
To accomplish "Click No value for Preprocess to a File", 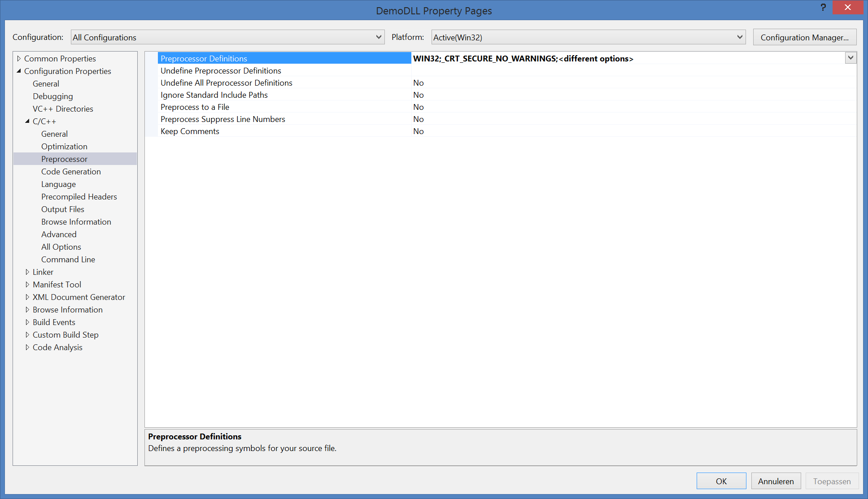I will [x=634, y=107].
